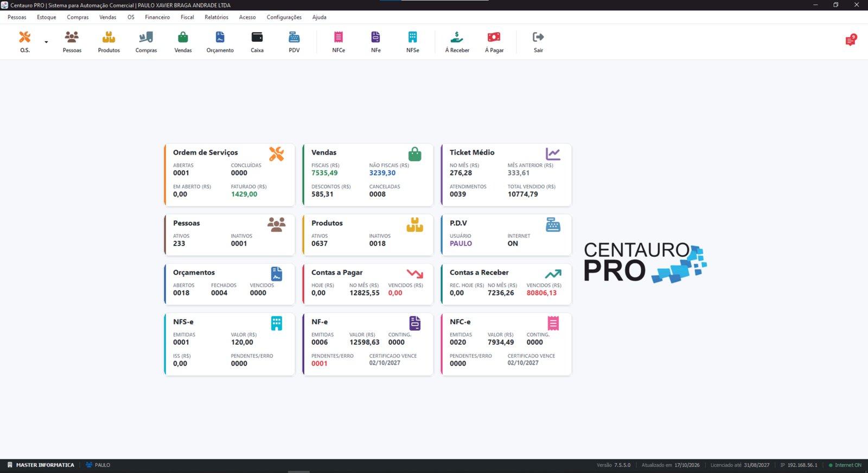The width and height of the screenshot is (868, 473).
Task: Open À Receber in the toolbar
Action: point(457,42)
